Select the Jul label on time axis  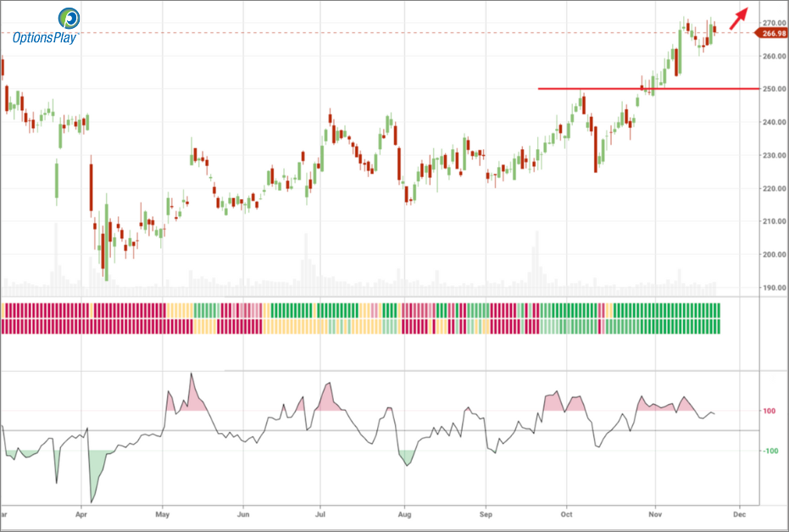click(x=320, y=513)
